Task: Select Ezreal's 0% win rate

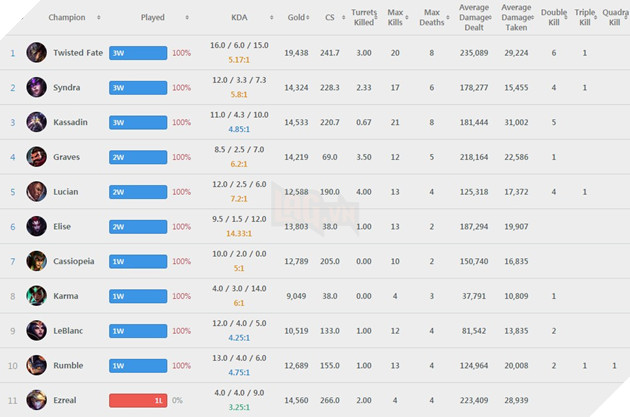Action: 177,401
